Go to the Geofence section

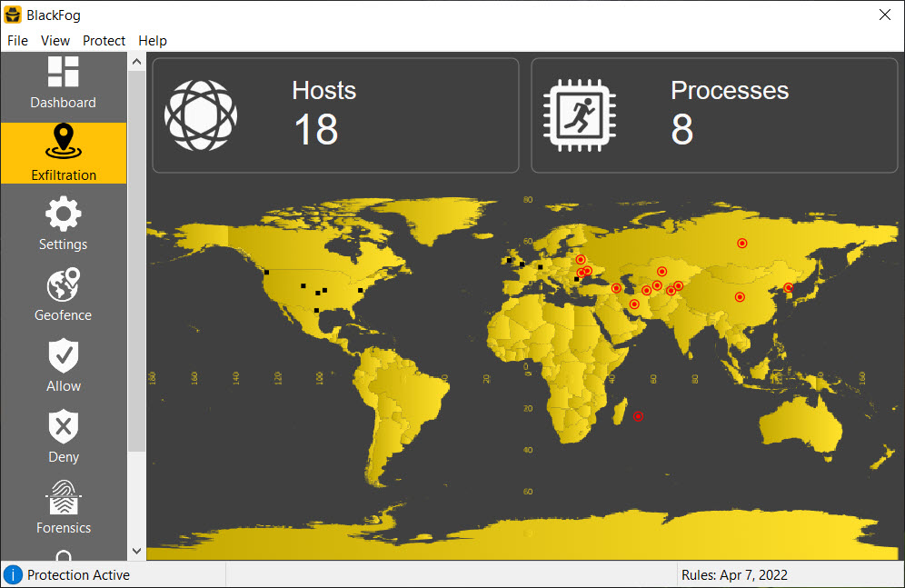(64, 294)
